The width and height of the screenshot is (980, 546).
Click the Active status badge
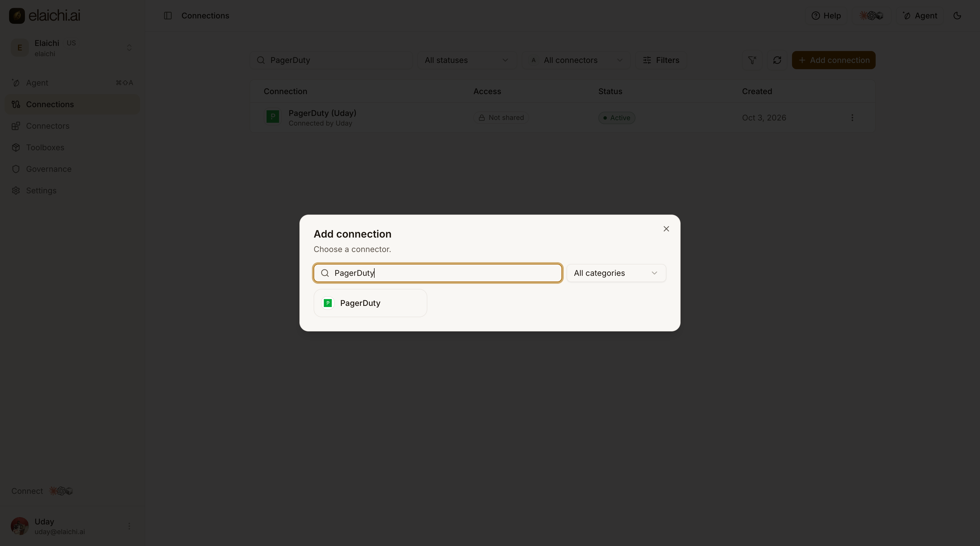pos(616,117)
